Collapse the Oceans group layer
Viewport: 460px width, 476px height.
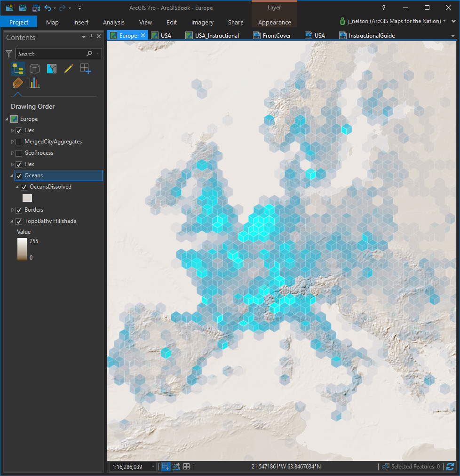click(12, 176)
